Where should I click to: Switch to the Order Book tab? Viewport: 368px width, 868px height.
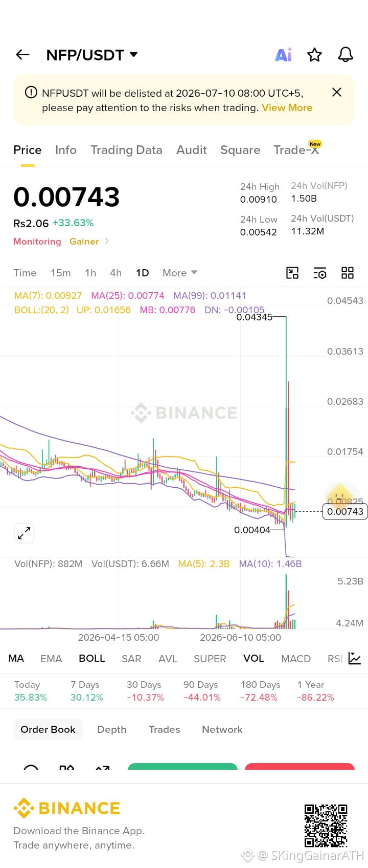pos(48,729)
